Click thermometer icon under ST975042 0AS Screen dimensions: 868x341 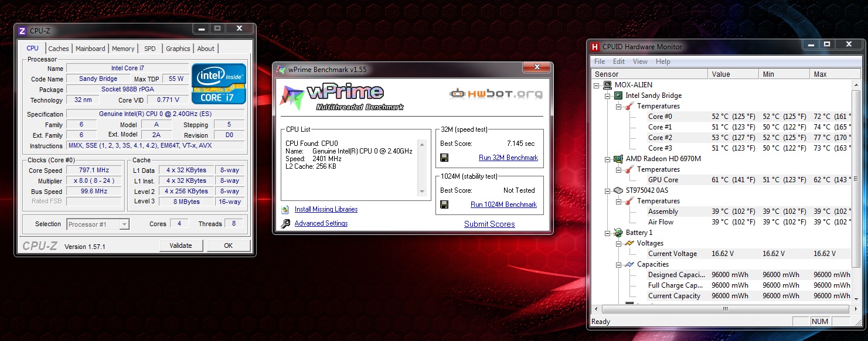pyautogui.click(x=629, y=201)
